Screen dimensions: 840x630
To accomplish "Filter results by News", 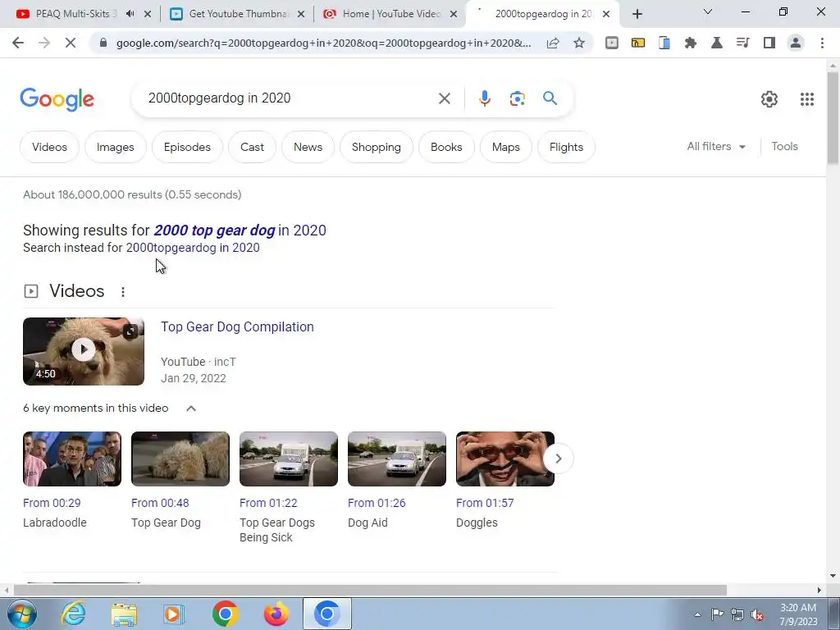I will (x=308, y=147).
